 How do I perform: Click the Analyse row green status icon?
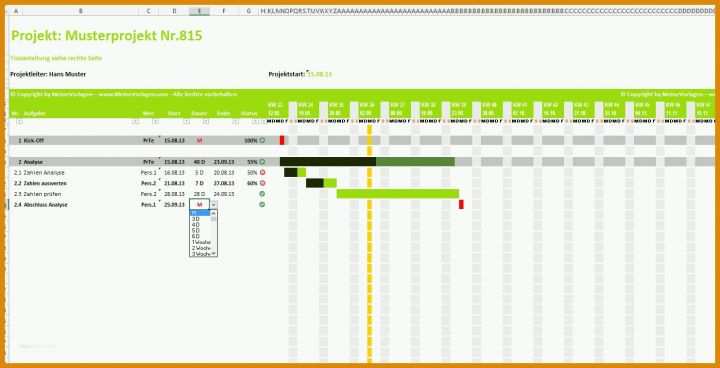point(262,162)
